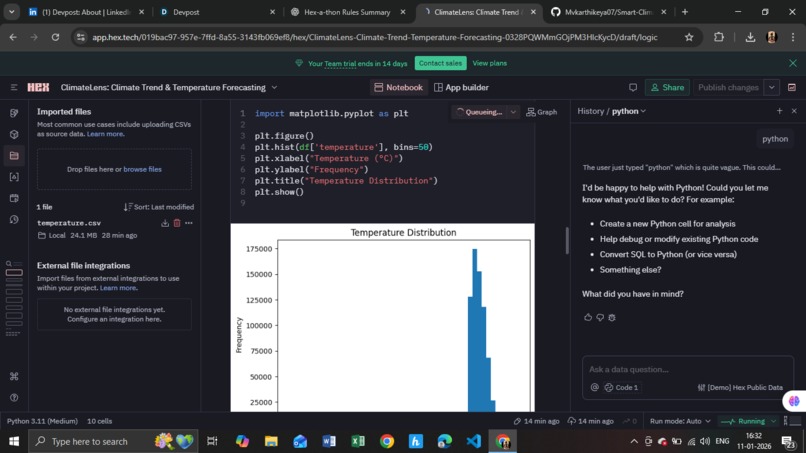Viewport: 806px width, 453px height.
Task: Open the Hex logo home
Action: (38, 87)
